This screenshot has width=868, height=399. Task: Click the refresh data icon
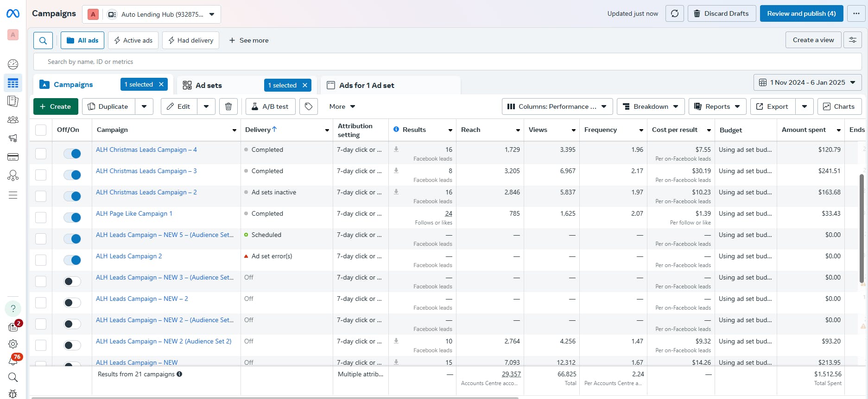click(x=674, y=13)
